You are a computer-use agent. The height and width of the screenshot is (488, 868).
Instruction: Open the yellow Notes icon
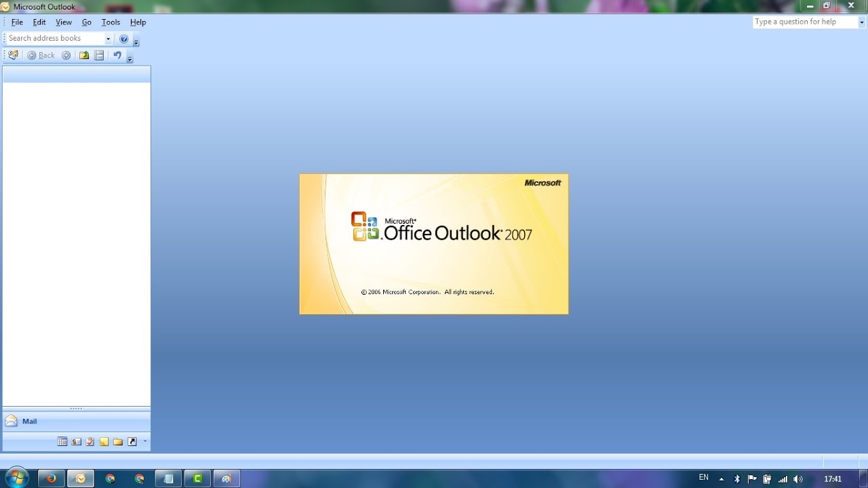(104, 442)
